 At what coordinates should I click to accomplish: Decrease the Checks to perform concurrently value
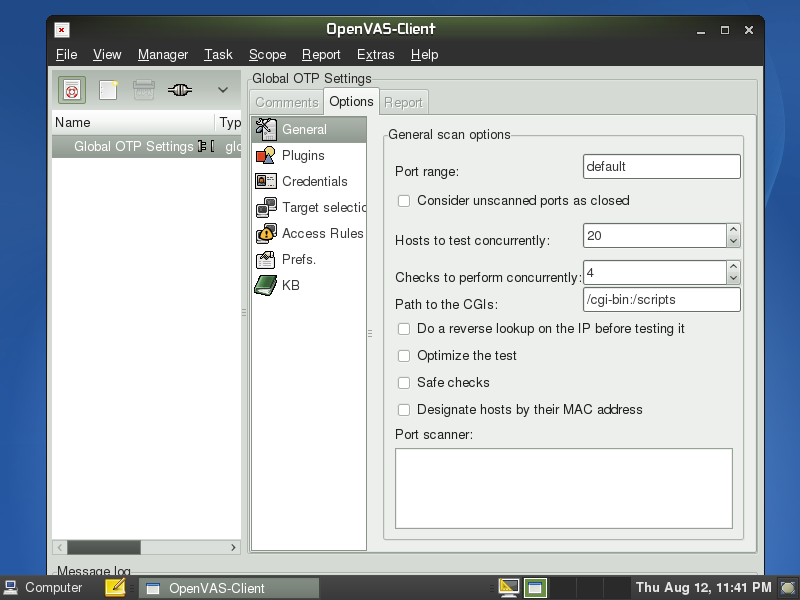(733, 278)
